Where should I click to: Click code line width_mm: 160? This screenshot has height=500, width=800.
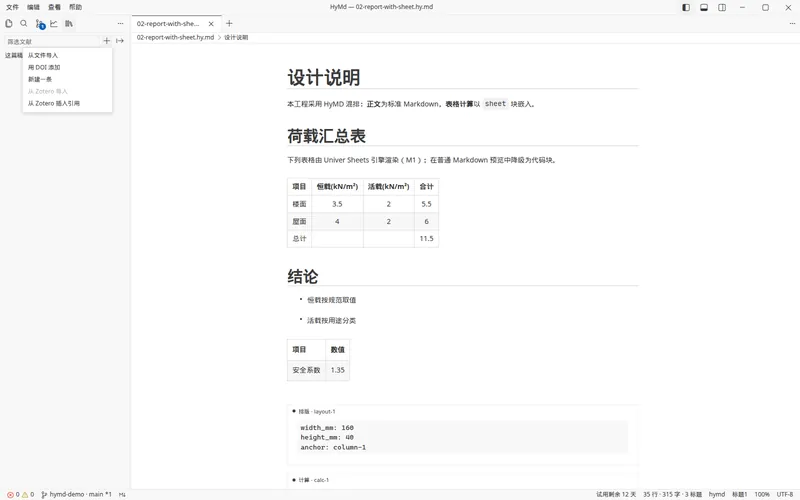click(327, 428)
